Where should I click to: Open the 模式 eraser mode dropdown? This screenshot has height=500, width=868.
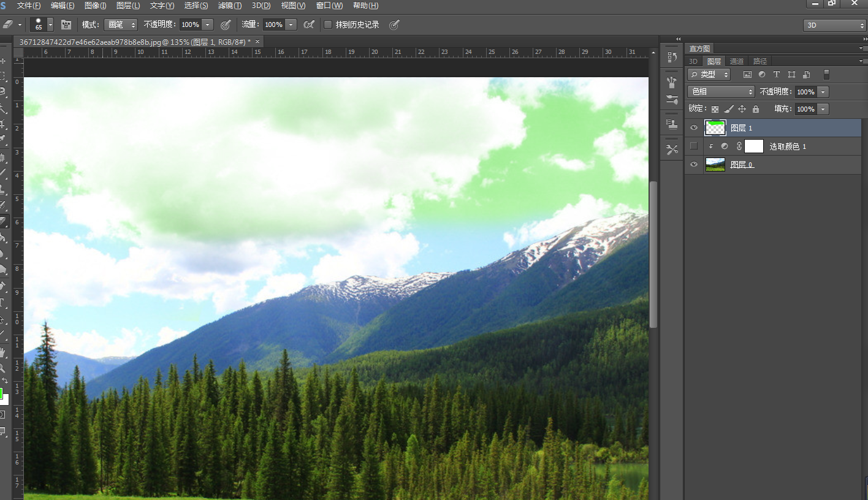[x=121, y=25]
